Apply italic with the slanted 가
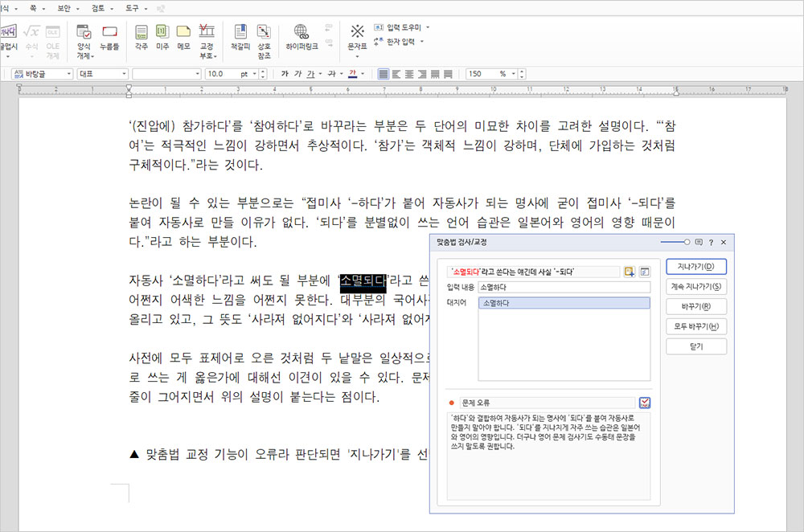This screenshot has width=804, height=532. coord(298,74)
